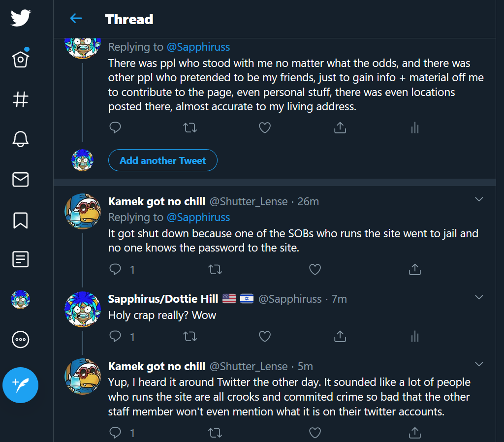Screen dimensions: 504x442
Task: Open Bookmarks from sidebar
Action: pyautogui.click(x=21, y=220)
